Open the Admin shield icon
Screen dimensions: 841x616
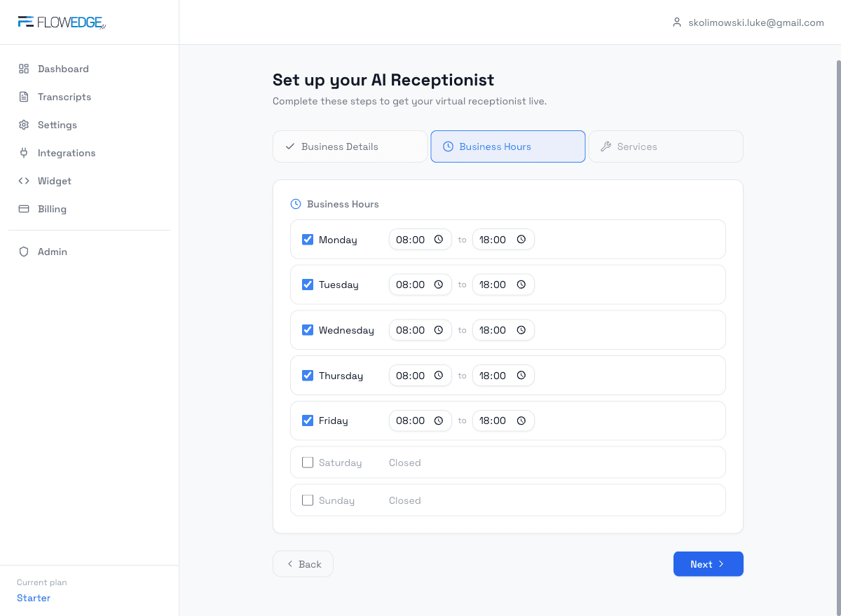23,252
